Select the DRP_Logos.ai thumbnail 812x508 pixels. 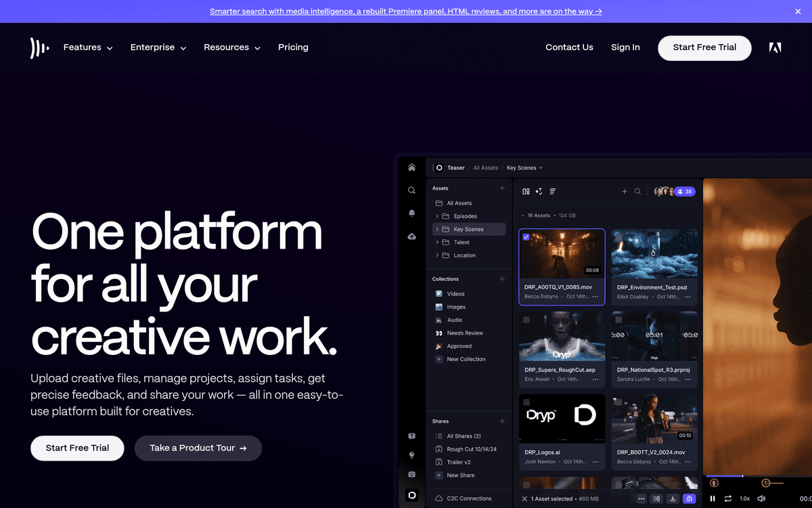pos(562,419)
